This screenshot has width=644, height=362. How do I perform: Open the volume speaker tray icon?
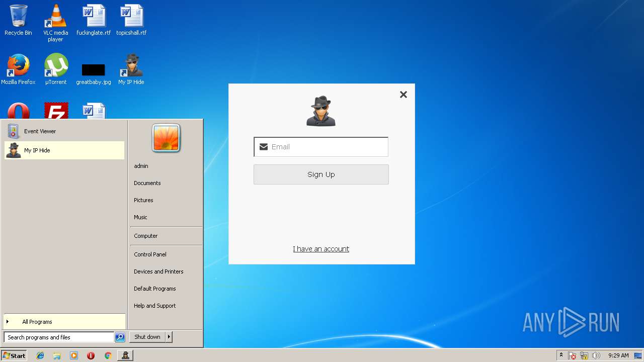click(596, 355)
